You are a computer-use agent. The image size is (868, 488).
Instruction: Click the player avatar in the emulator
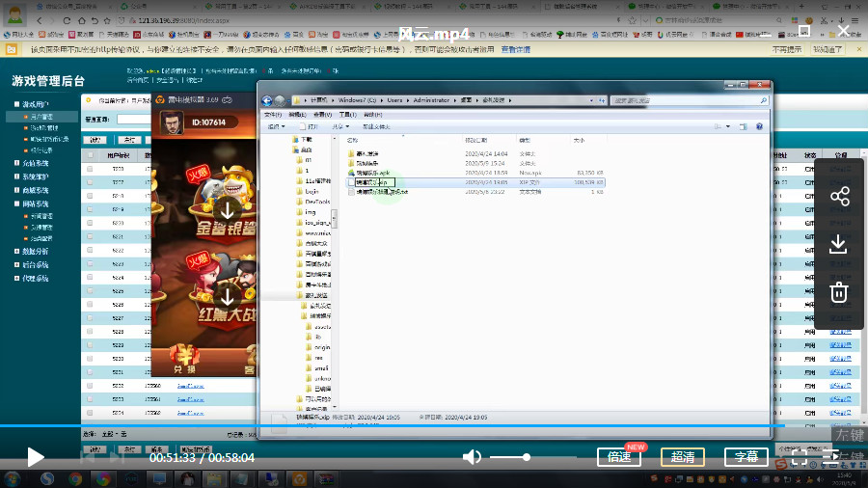point(172,122)
